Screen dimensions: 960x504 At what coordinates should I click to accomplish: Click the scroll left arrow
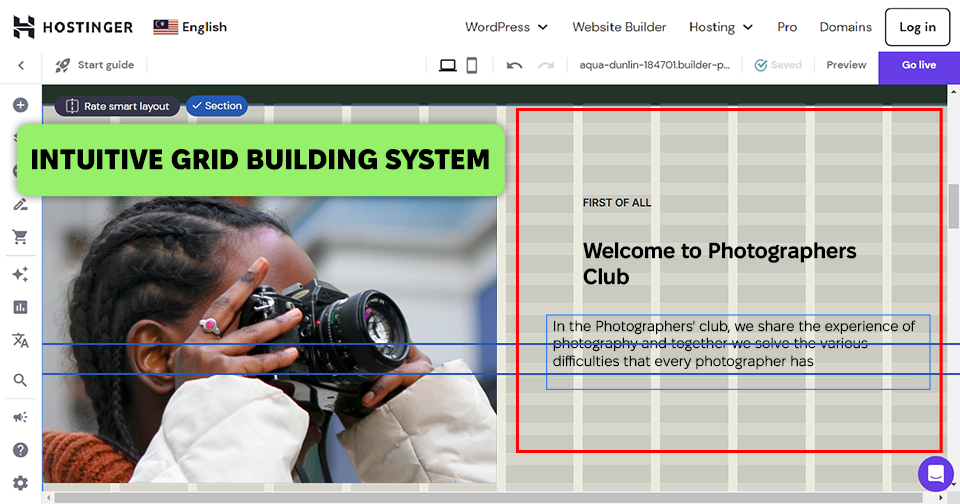click(48, 497)
